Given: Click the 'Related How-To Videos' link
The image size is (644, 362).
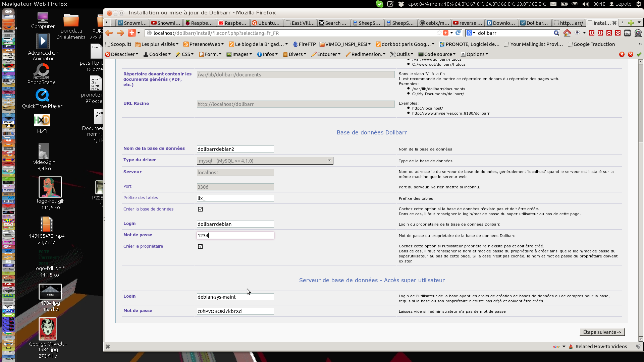Looking at the screenshot, I should point(601,347).
